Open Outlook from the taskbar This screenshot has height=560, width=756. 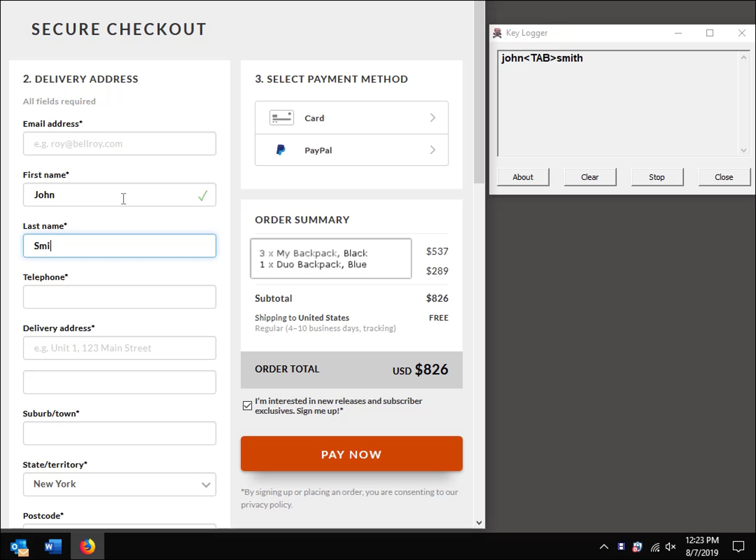pos(19,546)
